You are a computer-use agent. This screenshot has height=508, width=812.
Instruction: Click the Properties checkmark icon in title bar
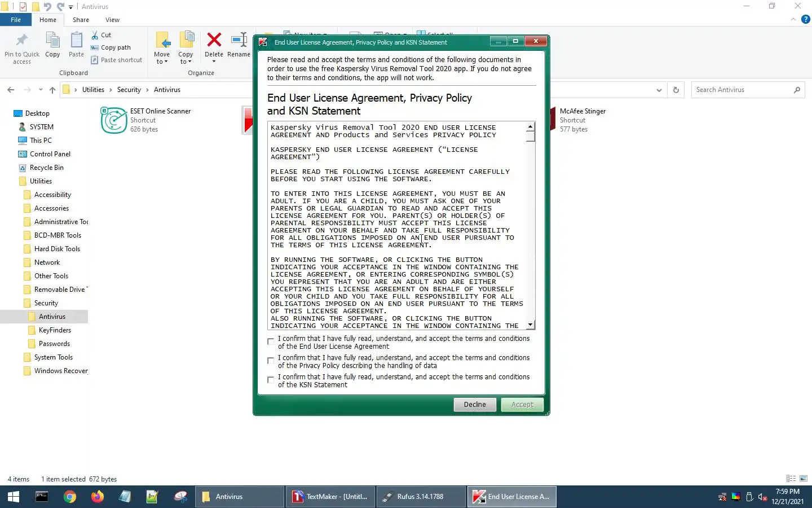[x=23, y=7]
